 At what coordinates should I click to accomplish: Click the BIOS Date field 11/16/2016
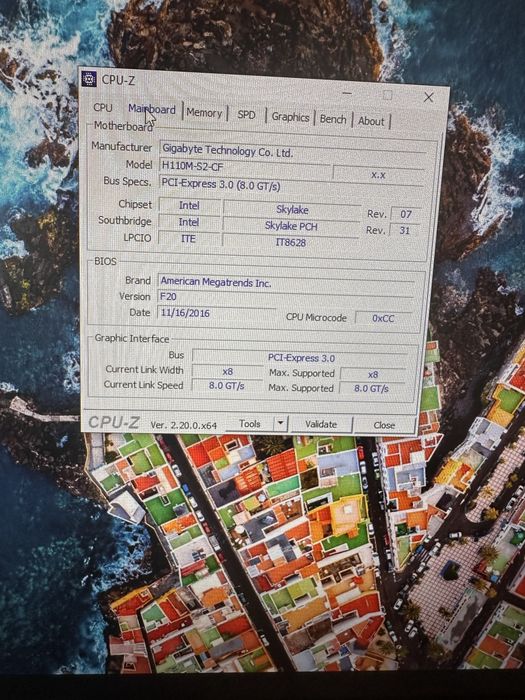pos(217,312)
